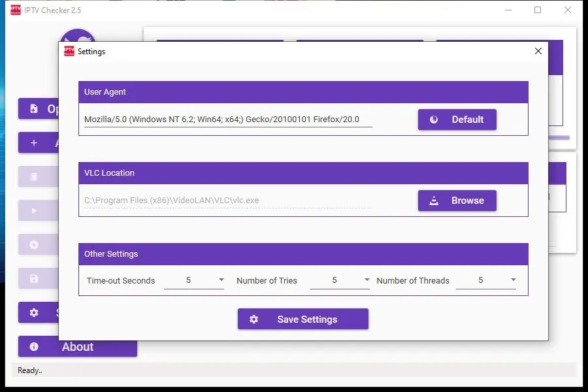Close the Settings dialog
The height and width of the screenshot is (392, 588).
538,51
